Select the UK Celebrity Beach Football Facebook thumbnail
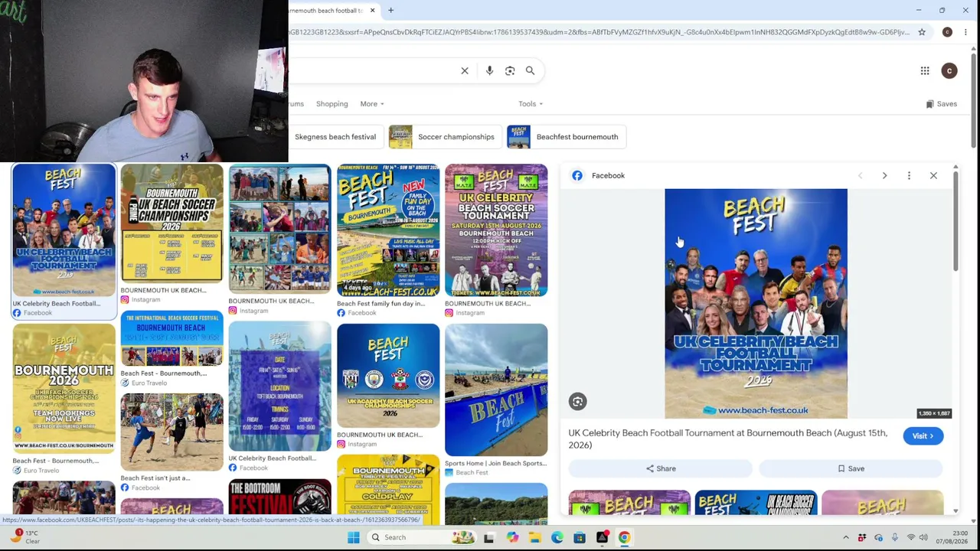The image size is (980, 551). (64, 230)
